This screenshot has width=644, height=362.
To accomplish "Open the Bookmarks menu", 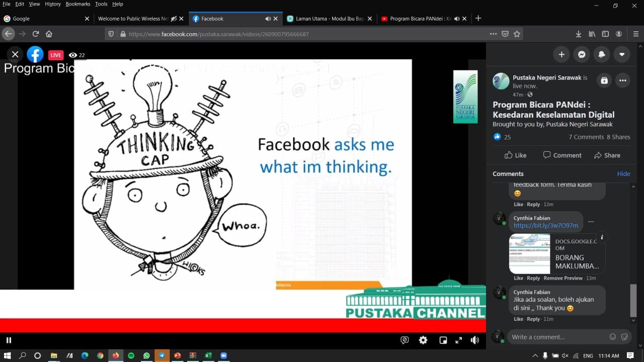I will click(78, 4).
